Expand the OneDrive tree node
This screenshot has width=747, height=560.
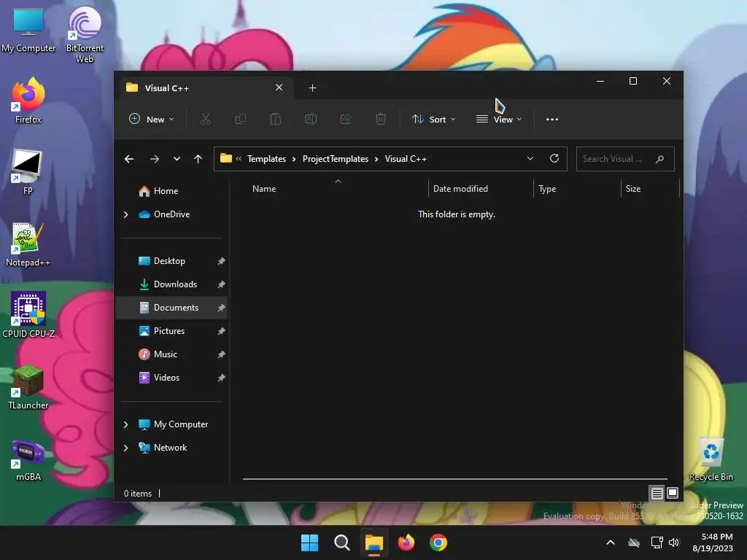pos(125,215)
